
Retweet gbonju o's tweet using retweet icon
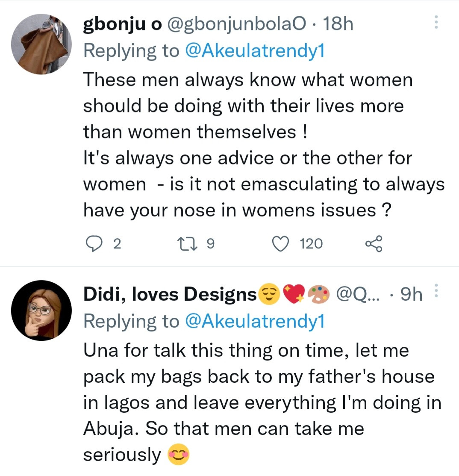click(x=186, y=244)
